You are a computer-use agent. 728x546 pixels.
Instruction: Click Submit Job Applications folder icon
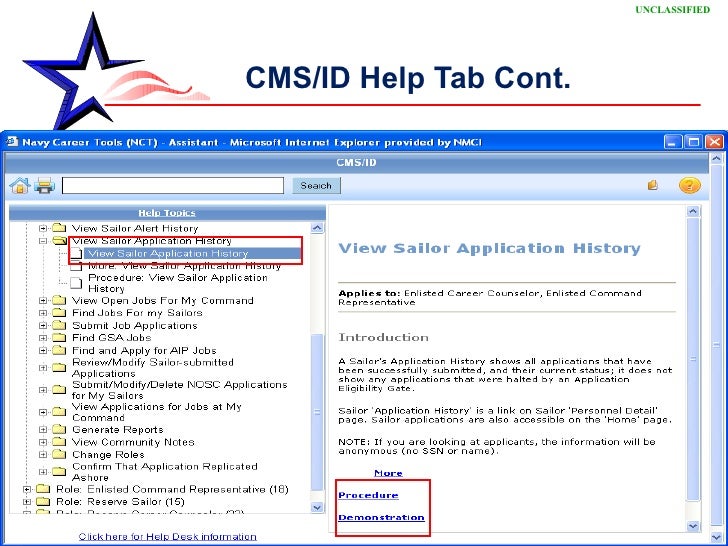[x=59, y=325]
